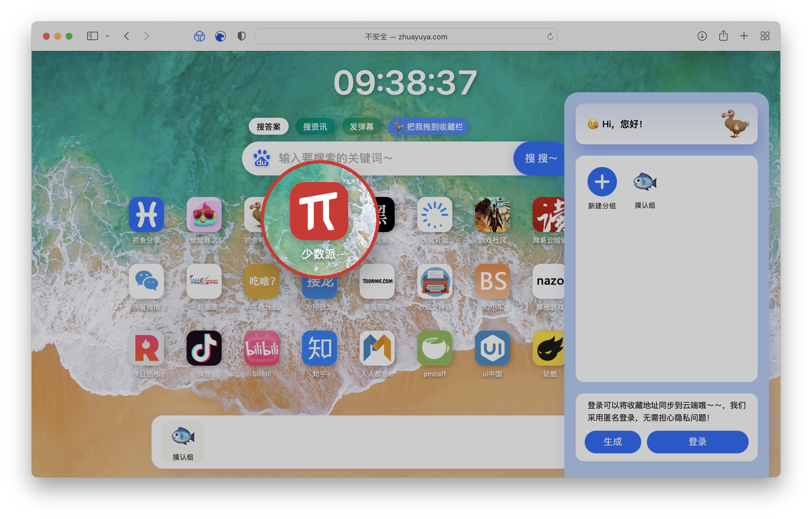Switch to the 搜资讯 tab

pyautogui.click(x=315, y=126)
